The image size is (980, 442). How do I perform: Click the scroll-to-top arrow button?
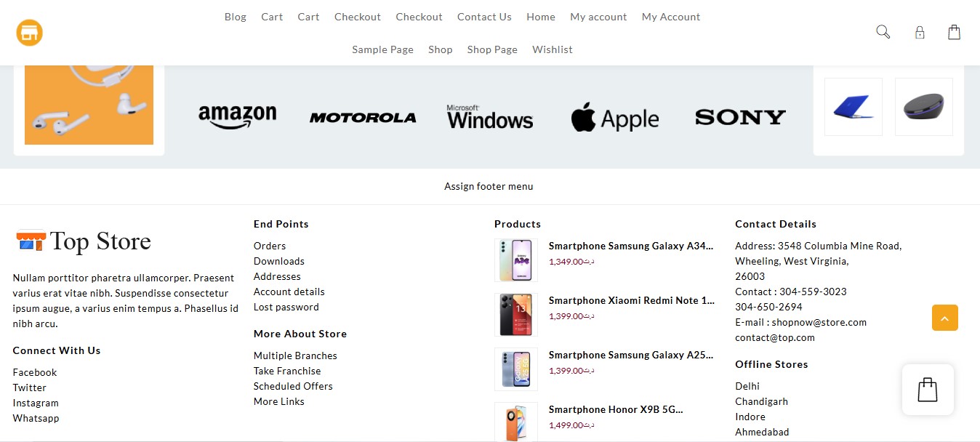tap(944, 318)
